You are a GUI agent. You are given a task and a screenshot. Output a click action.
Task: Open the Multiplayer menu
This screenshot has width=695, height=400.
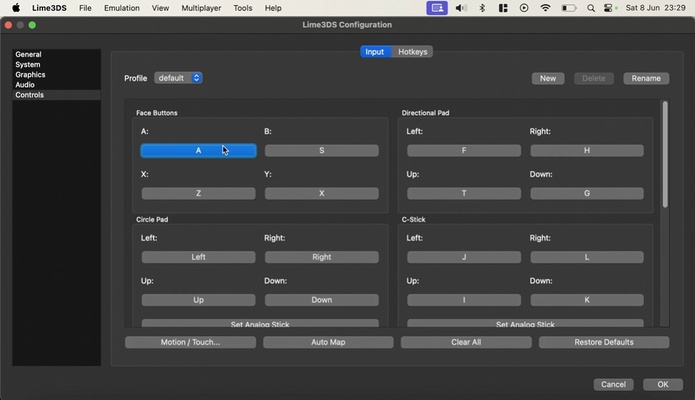[201, 8]
